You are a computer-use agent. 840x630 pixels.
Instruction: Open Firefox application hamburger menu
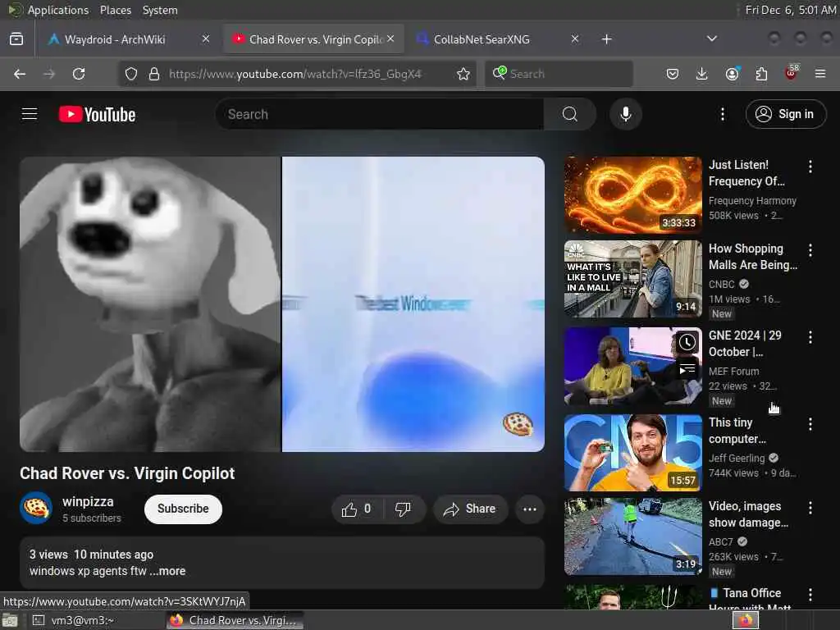click(820, 74)
